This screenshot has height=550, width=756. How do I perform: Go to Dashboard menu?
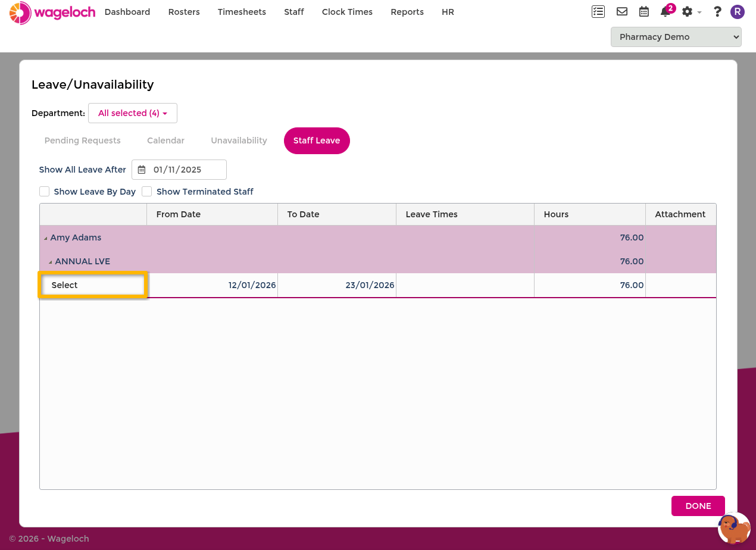tap(127, 12)
